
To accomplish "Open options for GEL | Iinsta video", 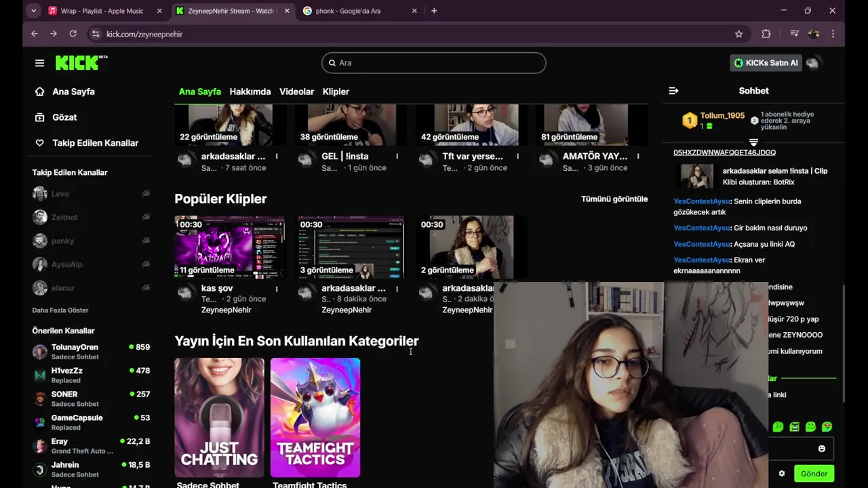I will [397, 157].
